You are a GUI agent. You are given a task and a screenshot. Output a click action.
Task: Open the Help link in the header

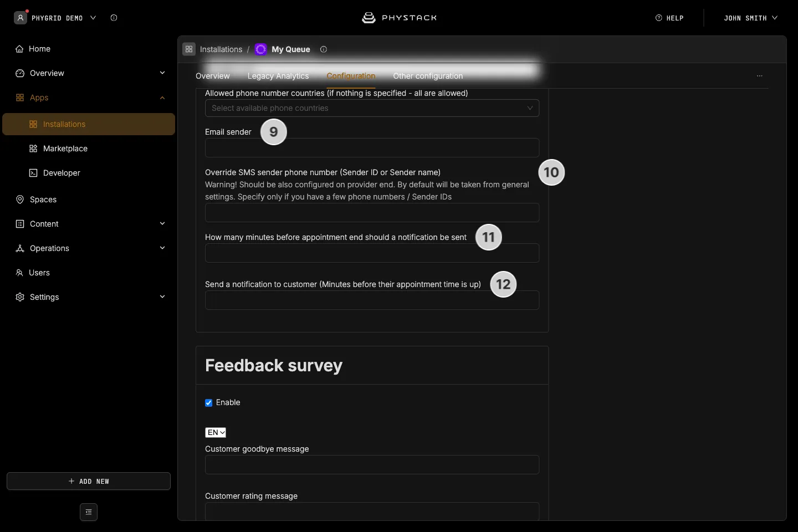click(x=669, y=18)
